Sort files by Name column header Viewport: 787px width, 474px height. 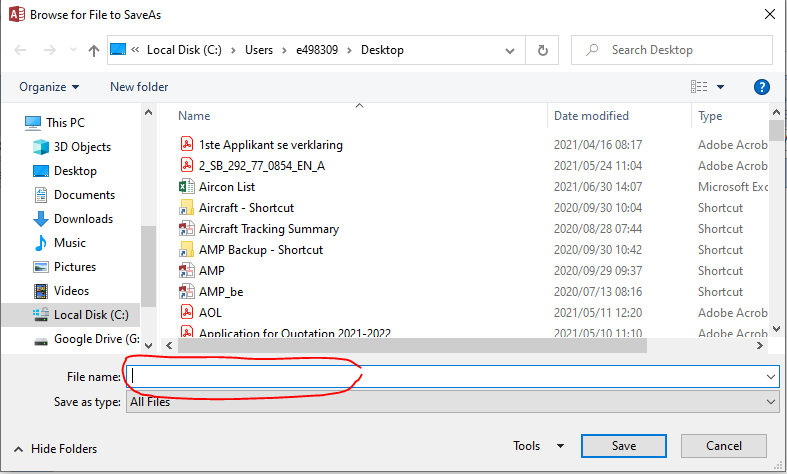pyautogui.click(x=194, y=116)
